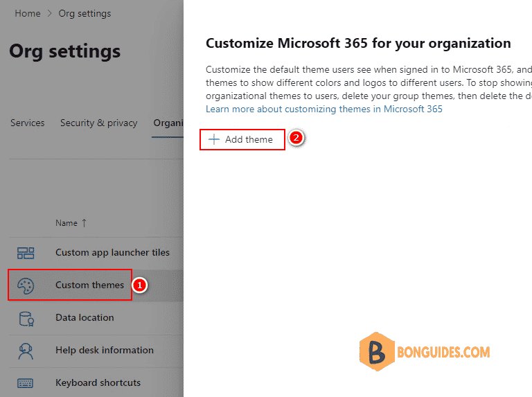This screenshot has height=397, width=532.
Task: Click the Data location database icon
Action: click(x=26, y=319)
